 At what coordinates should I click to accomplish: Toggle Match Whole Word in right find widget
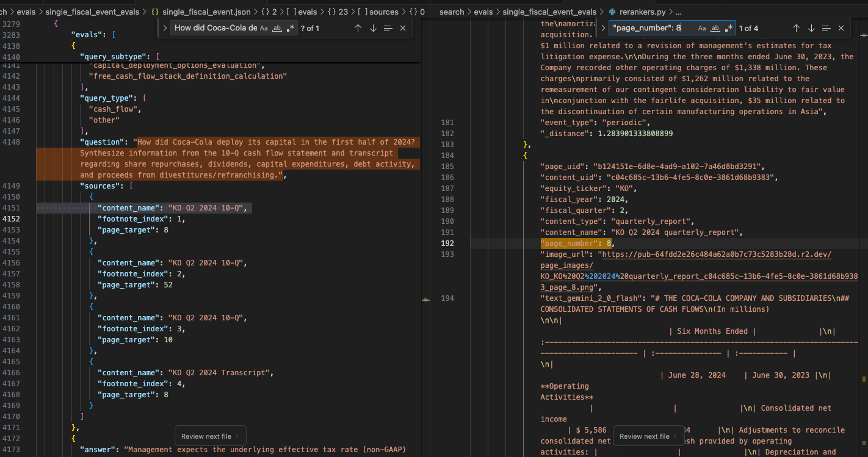pyautogui.click(x=715, y=28)
